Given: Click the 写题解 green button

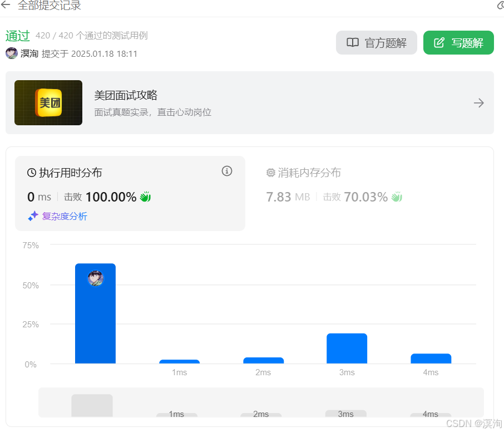Looking at the screenshot, I should point(458,42).
